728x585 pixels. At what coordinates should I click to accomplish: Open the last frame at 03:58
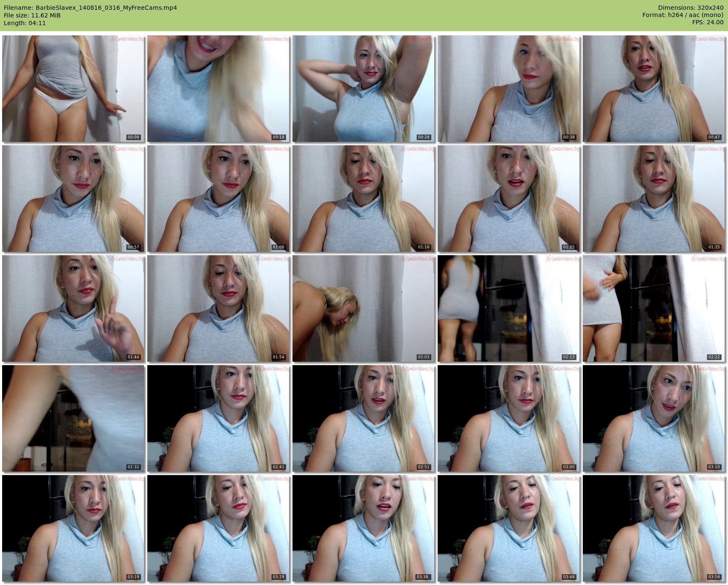653,528
